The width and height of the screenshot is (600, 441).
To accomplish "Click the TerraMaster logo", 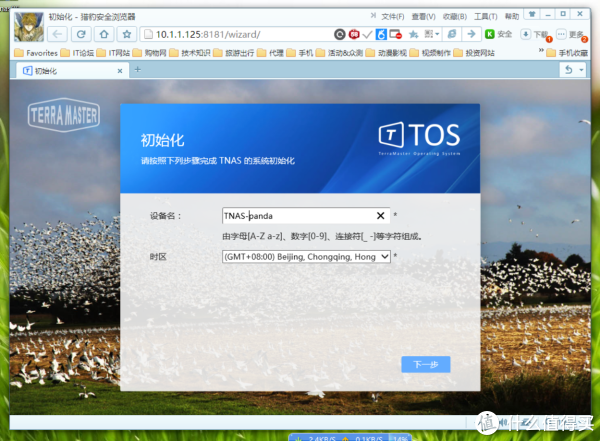I will [64, 115].
